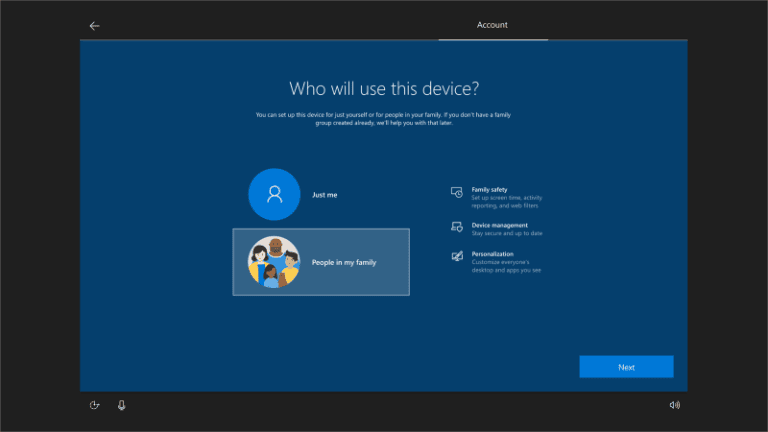Viewport: 768px width, 432px height.
Task: Toggle the microphone icon
Action: 121,405
